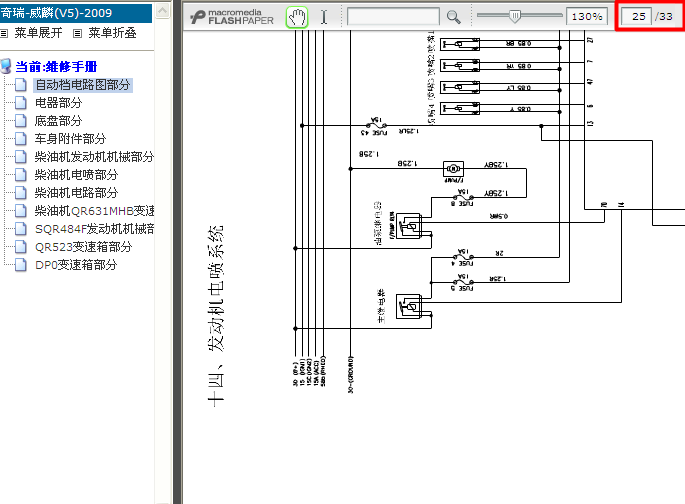This screenshot has height=504, width=685.
Task: Open 车身附件部分 section
Action: pyautogui.click(x=70, y=139)
